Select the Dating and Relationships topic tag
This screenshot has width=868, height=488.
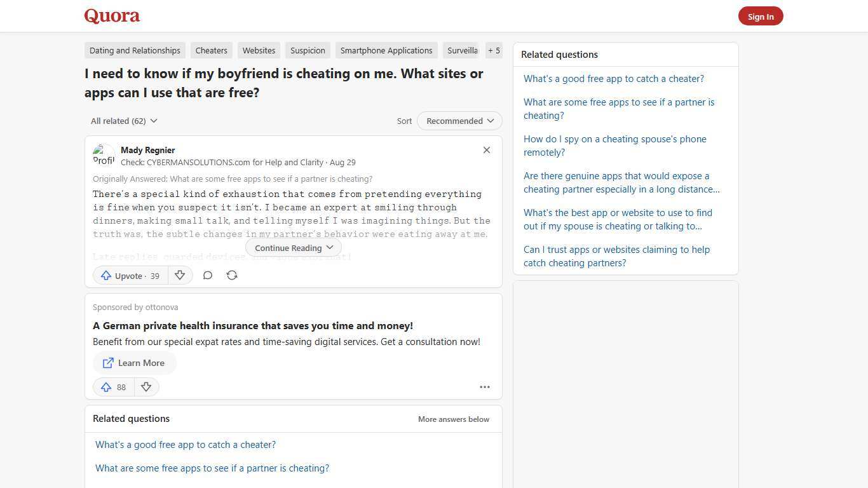pos(135,50)
